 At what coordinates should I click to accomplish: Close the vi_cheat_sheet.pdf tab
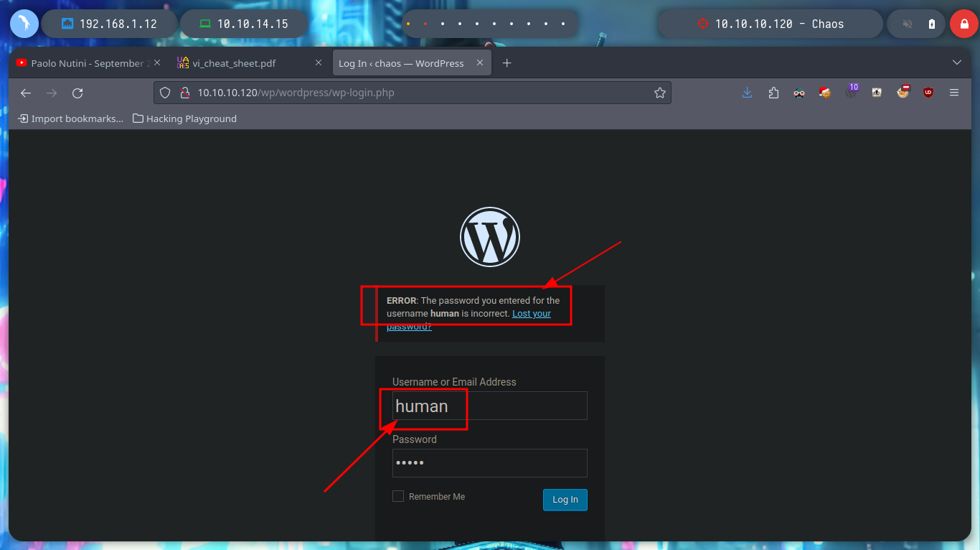(x=319, y=63)
